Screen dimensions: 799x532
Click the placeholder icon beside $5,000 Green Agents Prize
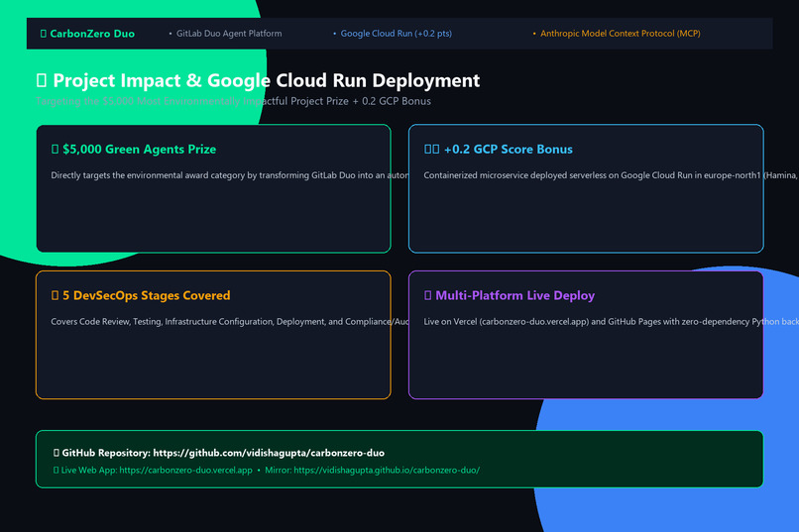click(x=56, y=150)
